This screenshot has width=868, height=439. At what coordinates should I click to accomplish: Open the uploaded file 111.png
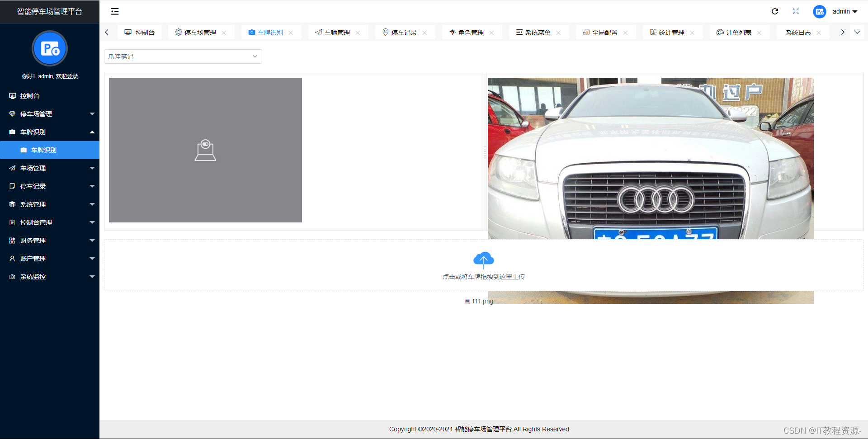coord(479,301)
